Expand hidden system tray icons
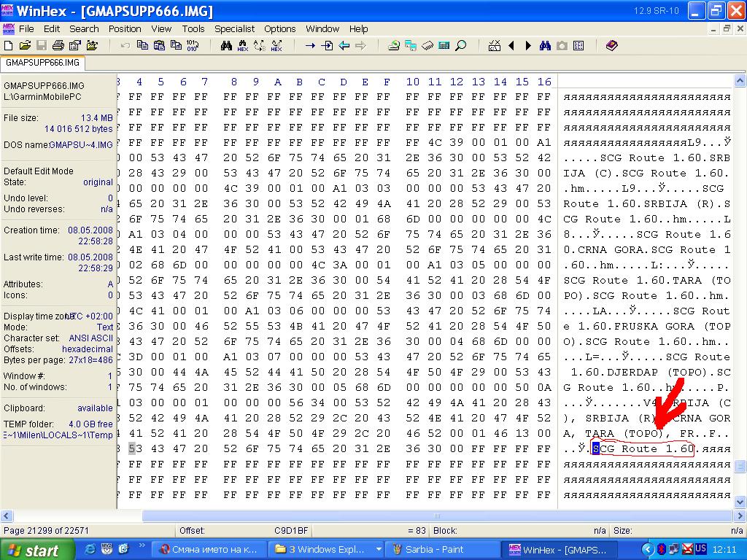 tap(648, 549)
